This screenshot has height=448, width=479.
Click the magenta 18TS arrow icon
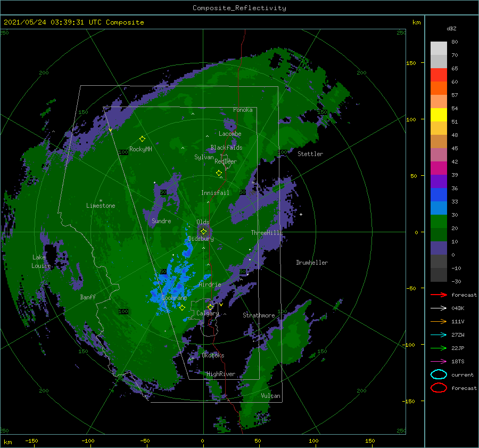439,362
